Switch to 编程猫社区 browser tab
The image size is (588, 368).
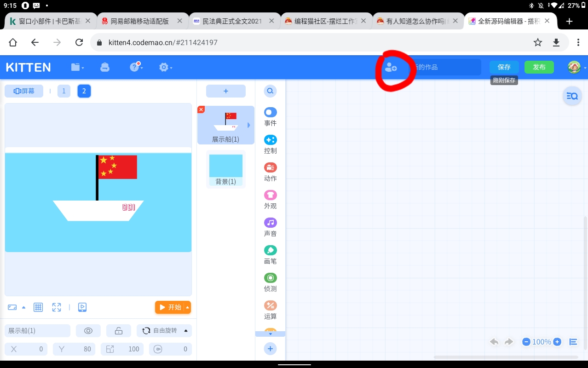[x=327, y=21]
